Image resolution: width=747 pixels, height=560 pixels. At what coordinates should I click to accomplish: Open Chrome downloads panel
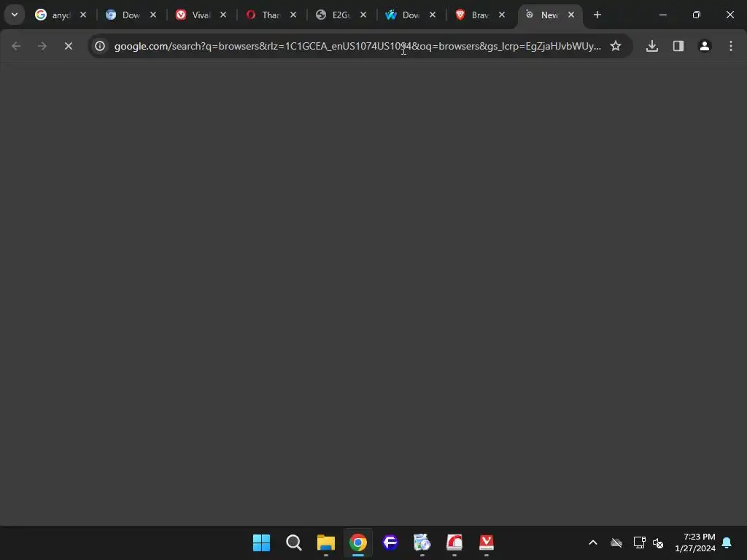click(652, 46)
